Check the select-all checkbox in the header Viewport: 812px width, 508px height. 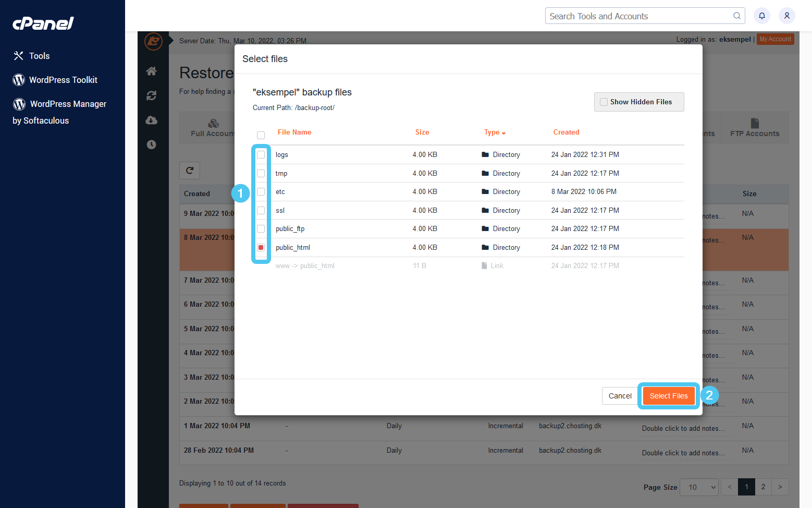tap(261, 135)
